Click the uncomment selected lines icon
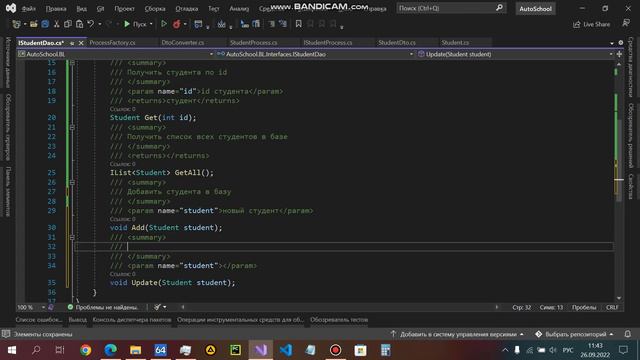 pos(282,24)
